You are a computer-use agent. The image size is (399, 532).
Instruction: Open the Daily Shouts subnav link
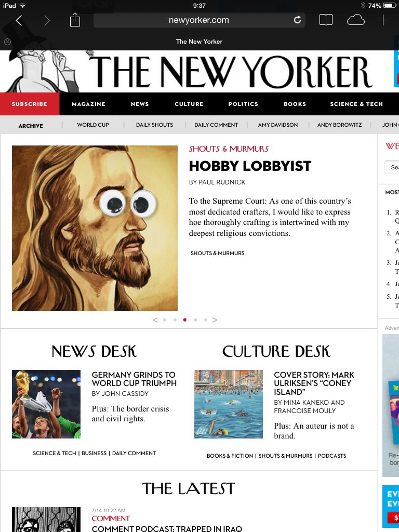[x=154, y=125]
